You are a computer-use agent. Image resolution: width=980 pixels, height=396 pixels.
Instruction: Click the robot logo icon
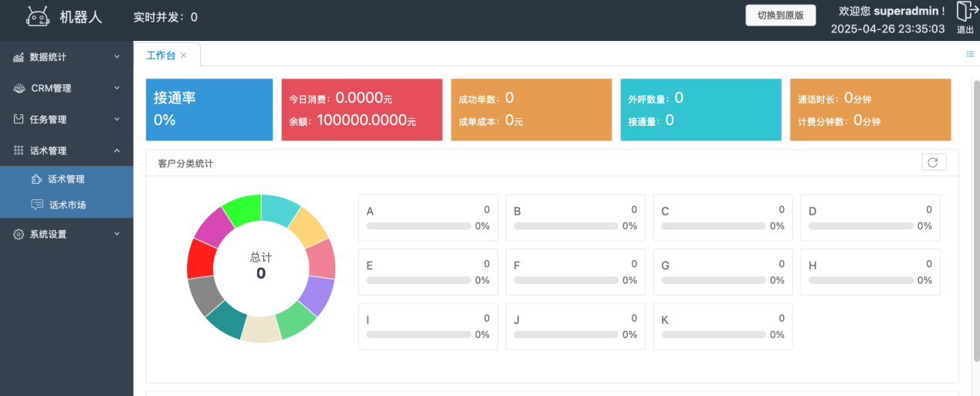tap(38, 17)
